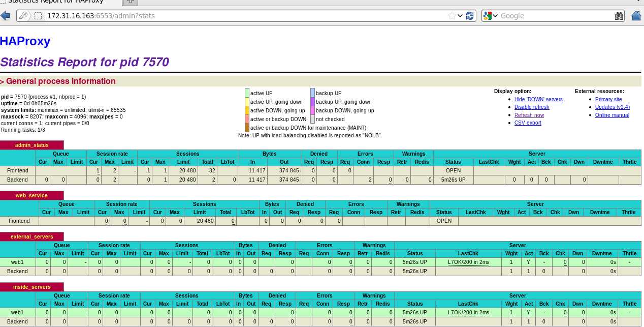Click the key-shaped site identity icon
This screenshot has height=327, width=644.
pos(23,16)
